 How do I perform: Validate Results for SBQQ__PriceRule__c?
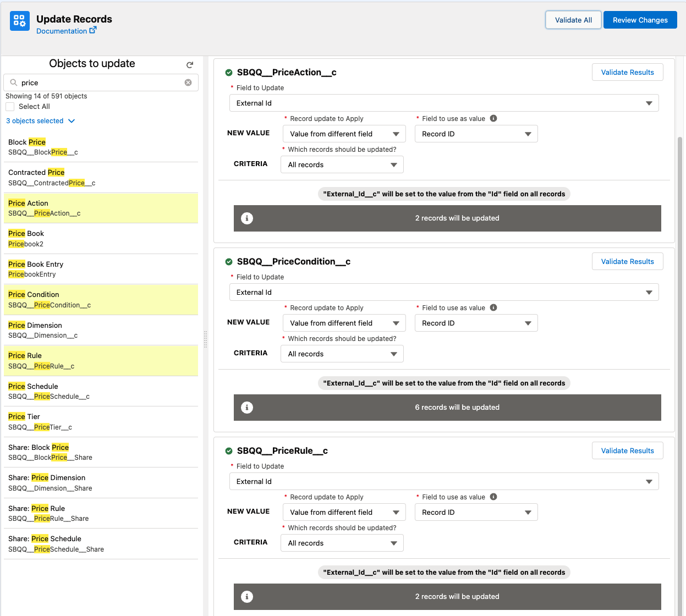point(627,450)
